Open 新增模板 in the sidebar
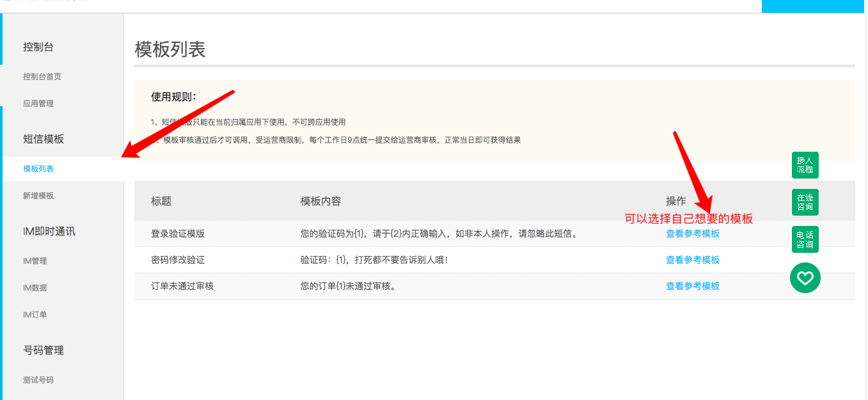The height and width of the screenshot is (400, 868). click(38, 196)
